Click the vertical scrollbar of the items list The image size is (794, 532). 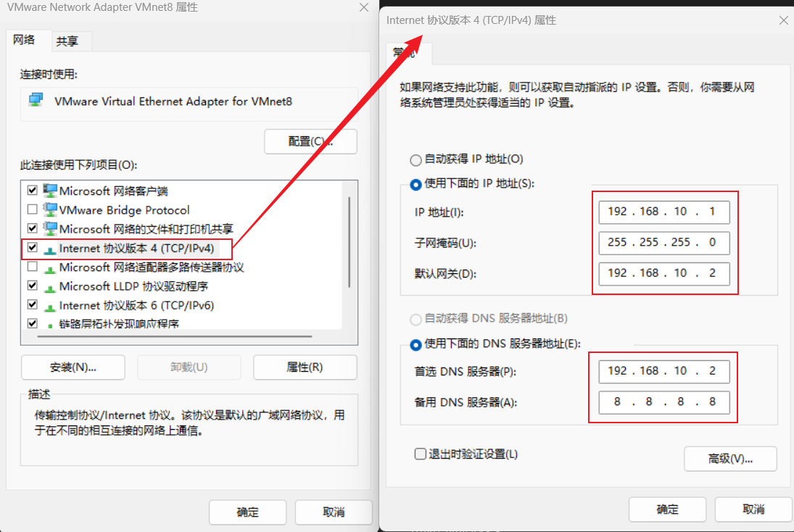point(350,242)
